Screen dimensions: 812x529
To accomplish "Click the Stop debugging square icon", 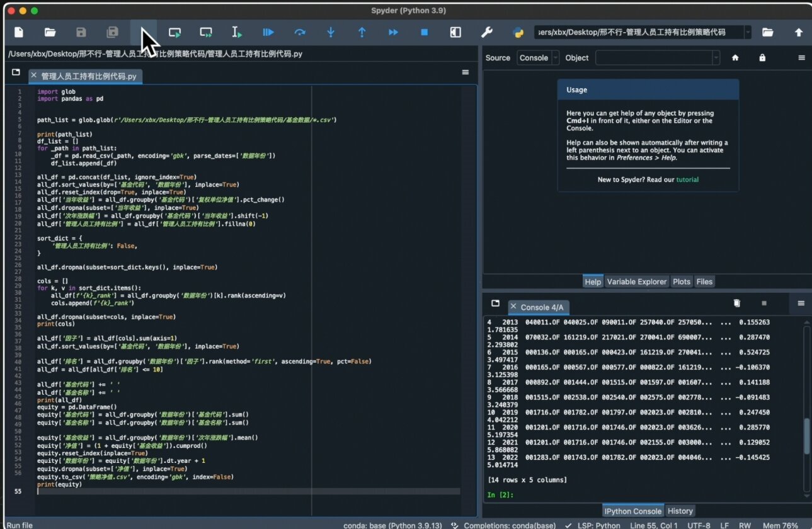I will pos(424,32).
